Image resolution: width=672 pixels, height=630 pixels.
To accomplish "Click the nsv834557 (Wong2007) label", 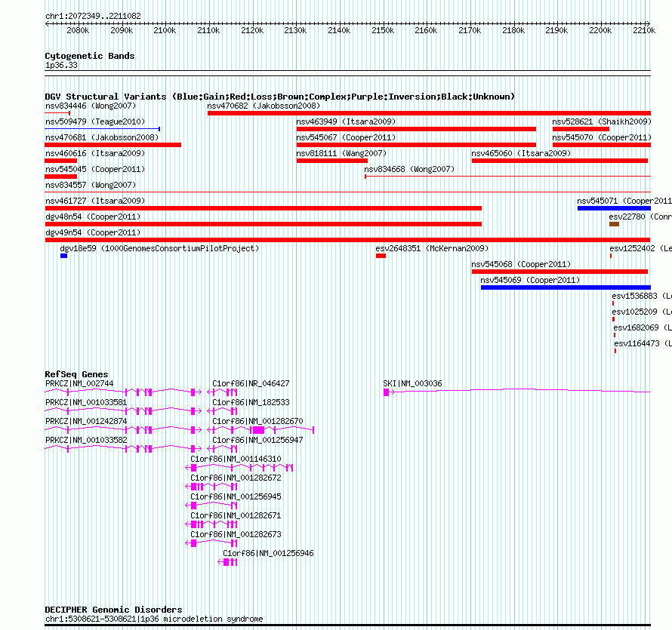I will point(91,185).
